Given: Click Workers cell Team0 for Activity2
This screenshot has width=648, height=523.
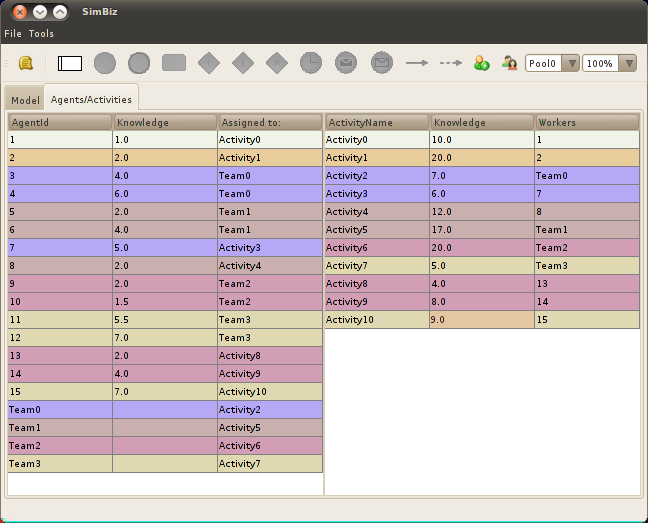Looking at the screenshot, I should (x=587, y=176).
